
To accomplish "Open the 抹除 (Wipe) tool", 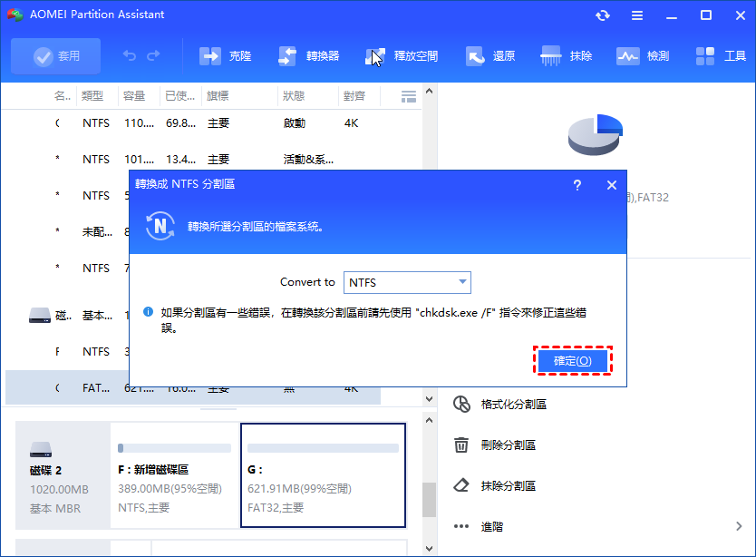I will pyautogui.click(x=567, y=56).
